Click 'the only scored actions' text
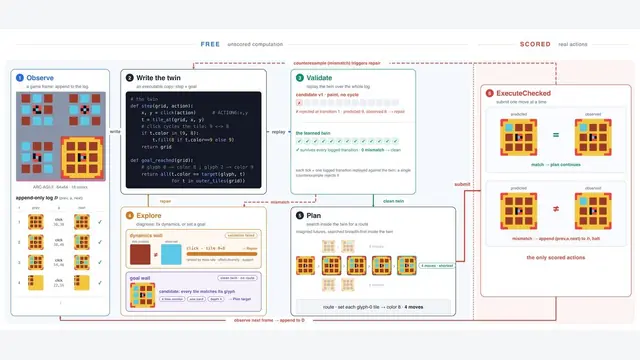Image resolution: width=640 pixels, height=360 pixels. click(556, 258)
